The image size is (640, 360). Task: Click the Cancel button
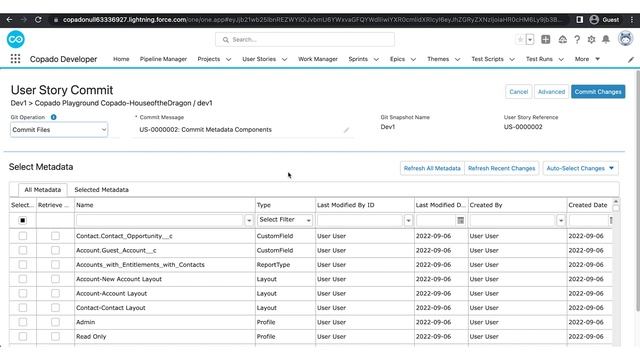pyautogui.click(x=518, y=92)
